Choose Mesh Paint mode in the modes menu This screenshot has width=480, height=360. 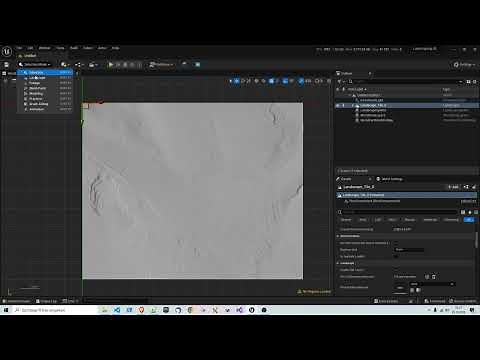coord(45,88)
